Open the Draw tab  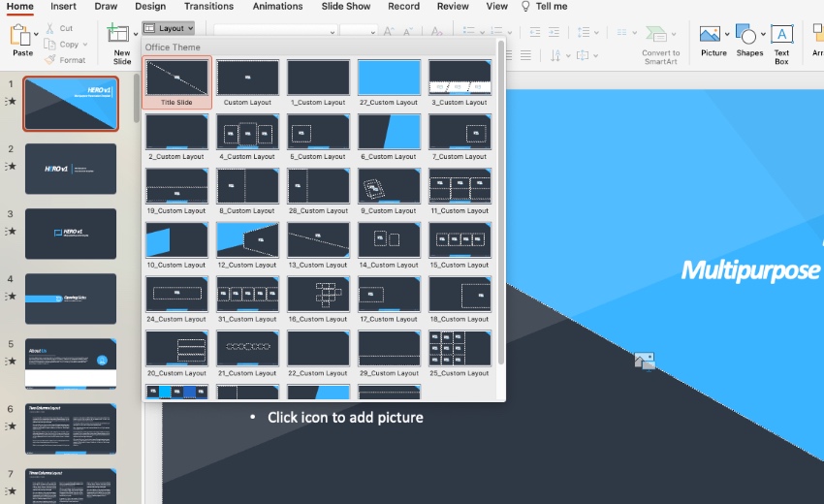[106, 7]
